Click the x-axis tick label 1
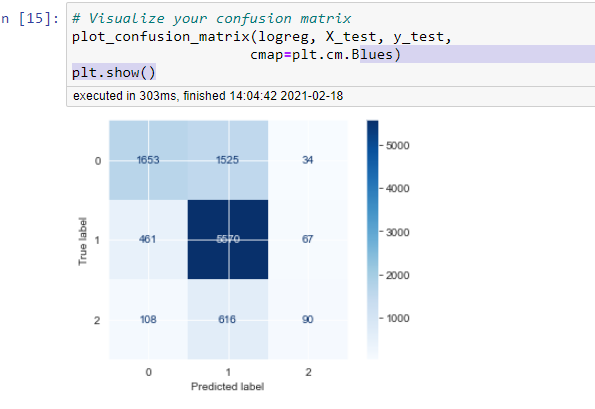This screenshot has height=409, width=595. (x=228, y=372)
